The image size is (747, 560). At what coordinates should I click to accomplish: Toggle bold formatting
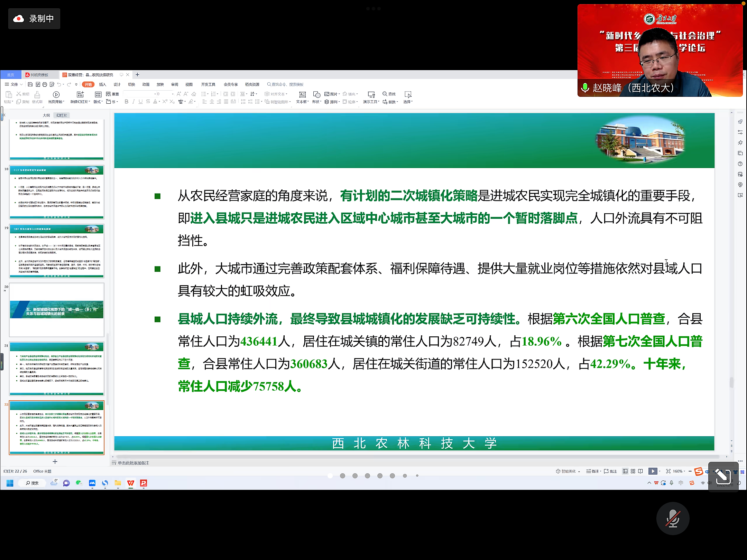click(x=127, y=102)
